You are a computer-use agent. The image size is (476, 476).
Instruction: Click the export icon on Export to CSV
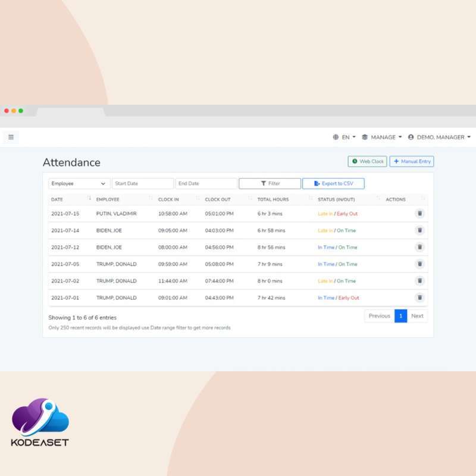(317, 183)
